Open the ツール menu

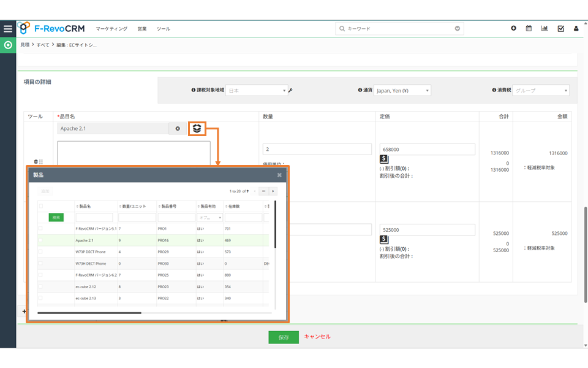coord(163,29)
